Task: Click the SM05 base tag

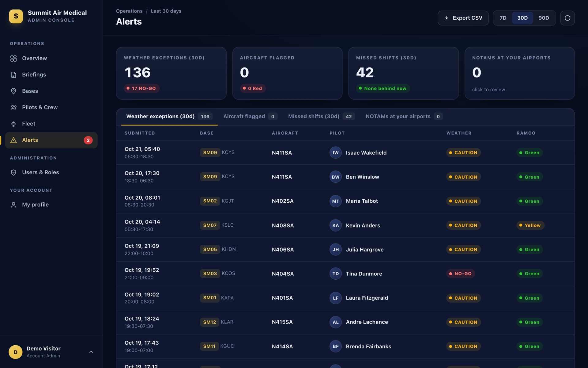Action: (210, 249)
